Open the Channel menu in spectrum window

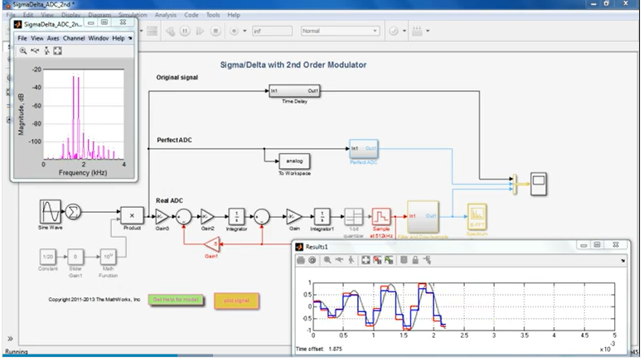73,38
